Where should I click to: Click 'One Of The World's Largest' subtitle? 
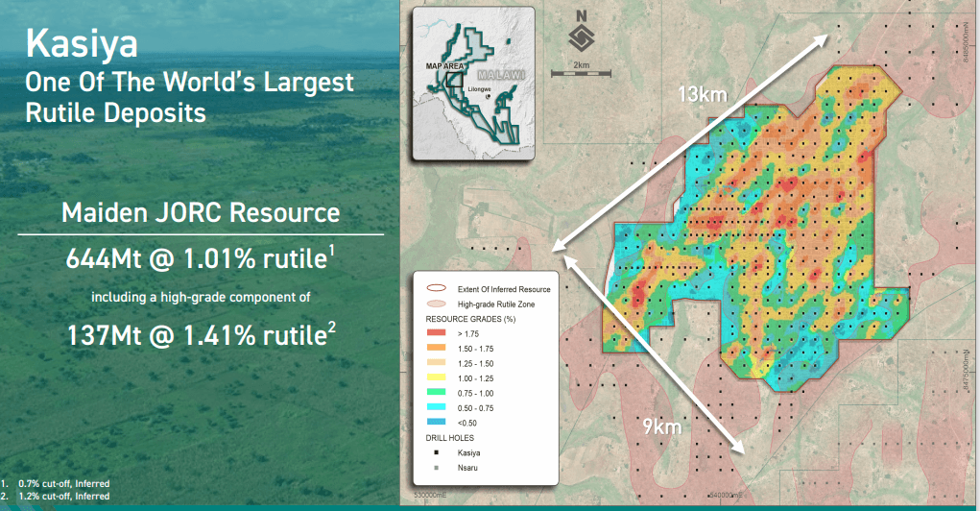pos(189,83)
